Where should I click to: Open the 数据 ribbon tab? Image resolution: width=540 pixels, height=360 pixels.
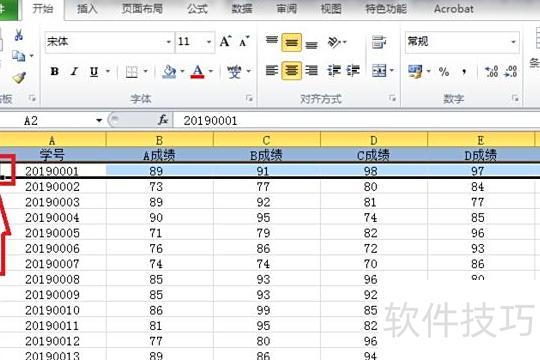click(x=242, y=9)
